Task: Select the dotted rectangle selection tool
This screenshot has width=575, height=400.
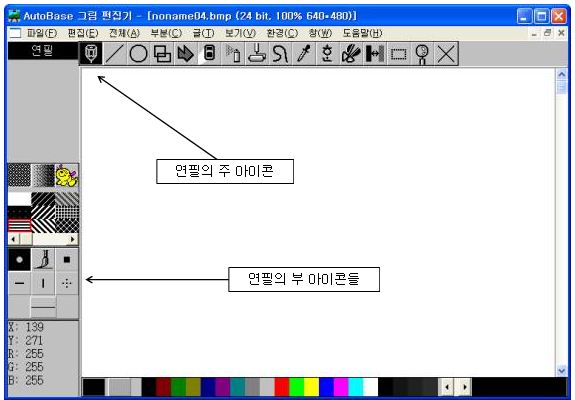Action: pyautogui.click(x=399, y=54)
